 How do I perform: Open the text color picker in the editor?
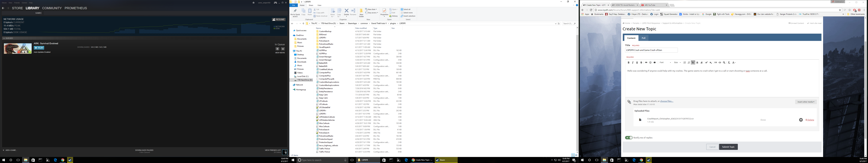[734, 62]
